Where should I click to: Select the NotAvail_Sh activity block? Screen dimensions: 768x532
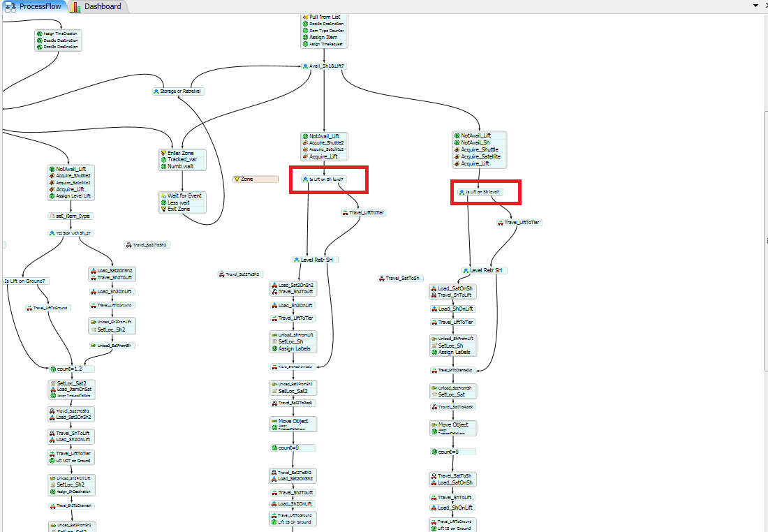tap(475, 142)
